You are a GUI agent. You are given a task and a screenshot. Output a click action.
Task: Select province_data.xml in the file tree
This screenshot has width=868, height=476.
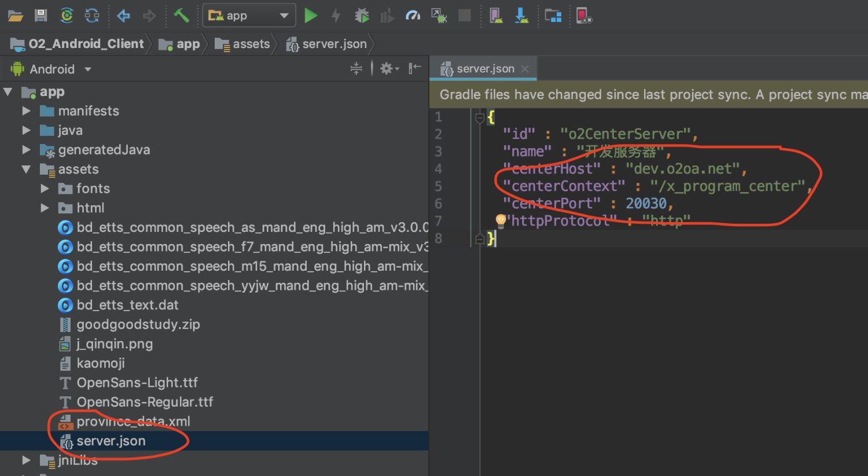133,422
